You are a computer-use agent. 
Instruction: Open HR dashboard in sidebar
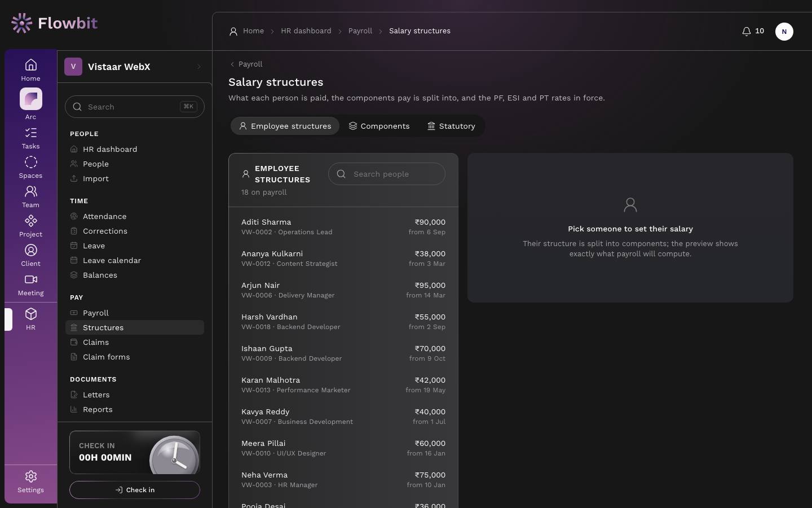135,149
